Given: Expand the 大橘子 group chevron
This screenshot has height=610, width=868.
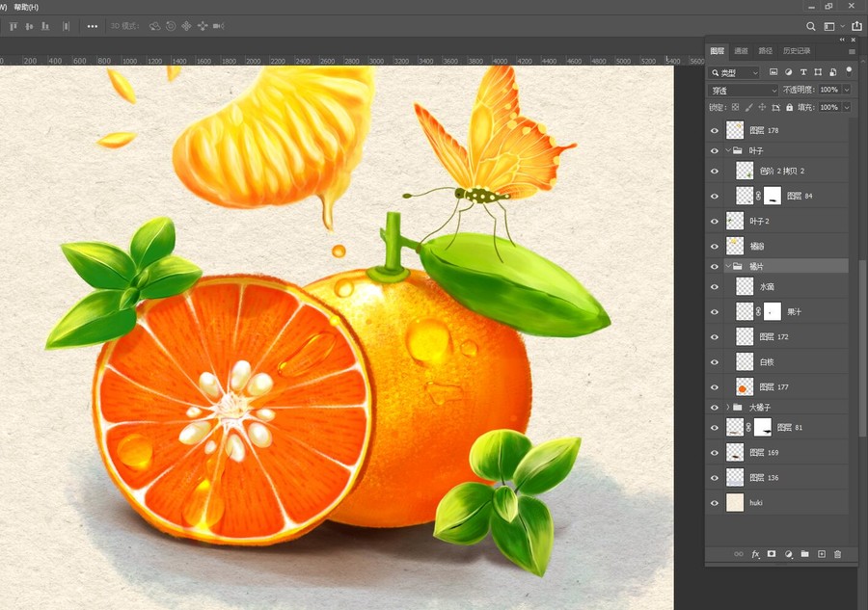Looking at the screenshot, I should tap(728, 407).
